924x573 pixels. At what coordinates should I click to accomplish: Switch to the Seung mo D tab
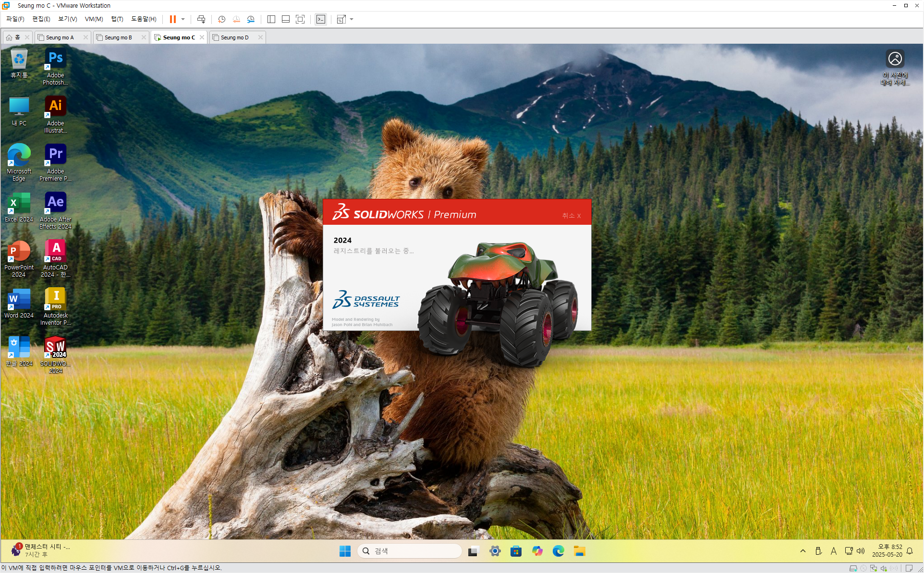[235, 37]
